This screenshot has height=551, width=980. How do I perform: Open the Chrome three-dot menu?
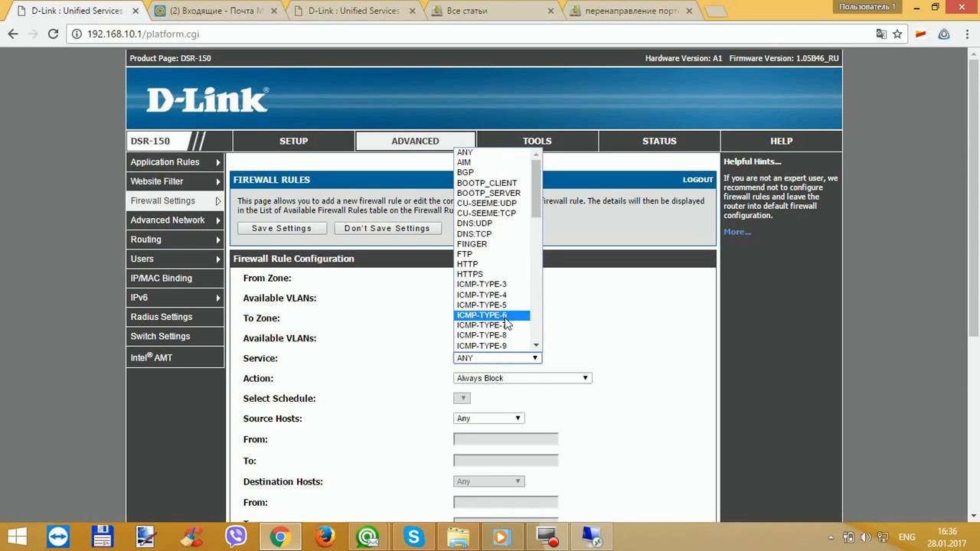(x=966, y=34)
